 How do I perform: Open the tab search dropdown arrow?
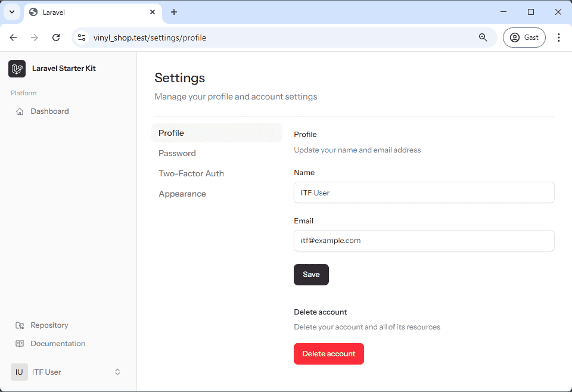coord(11,12)
